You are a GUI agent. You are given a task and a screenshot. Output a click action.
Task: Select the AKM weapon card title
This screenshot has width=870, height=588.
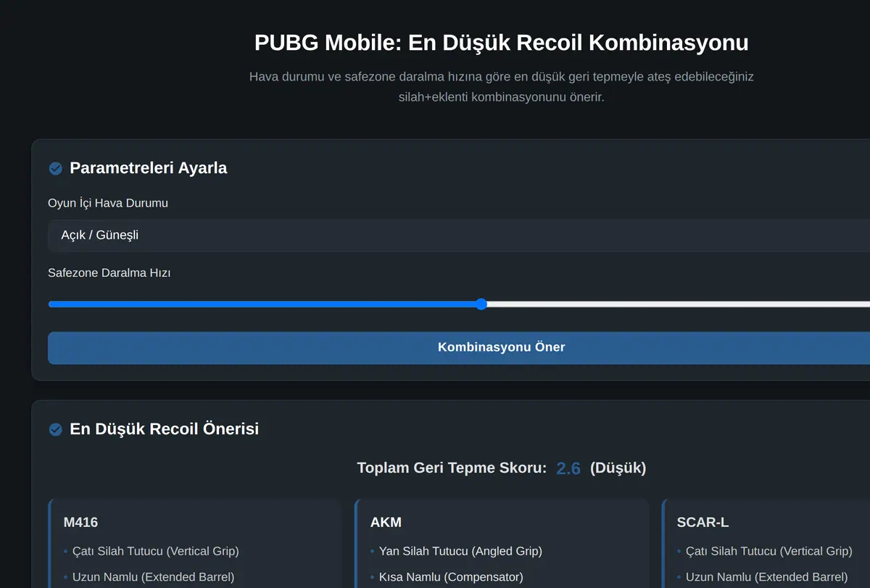click(x=386, y=522)
